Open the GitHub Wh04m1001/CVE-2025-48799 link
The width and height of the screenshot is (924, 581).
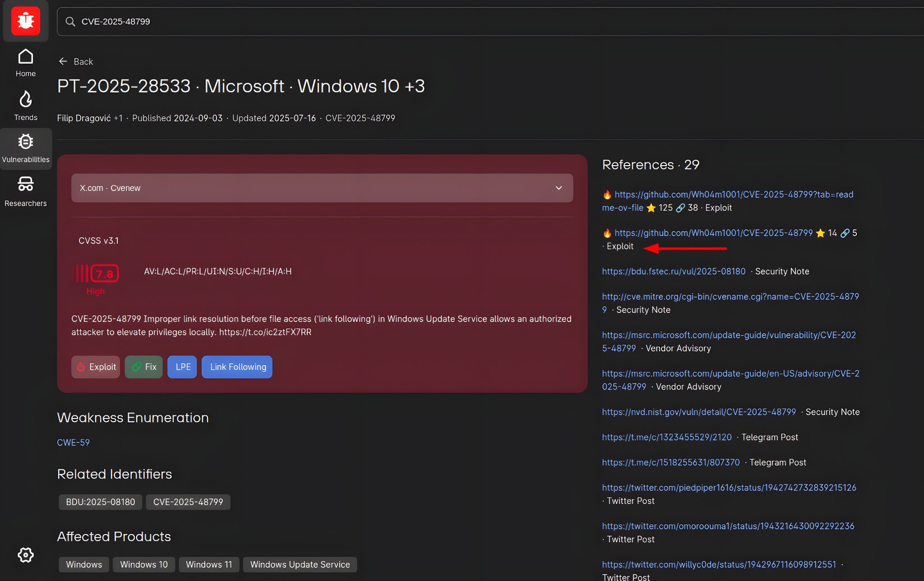click(x=713, y=233)
